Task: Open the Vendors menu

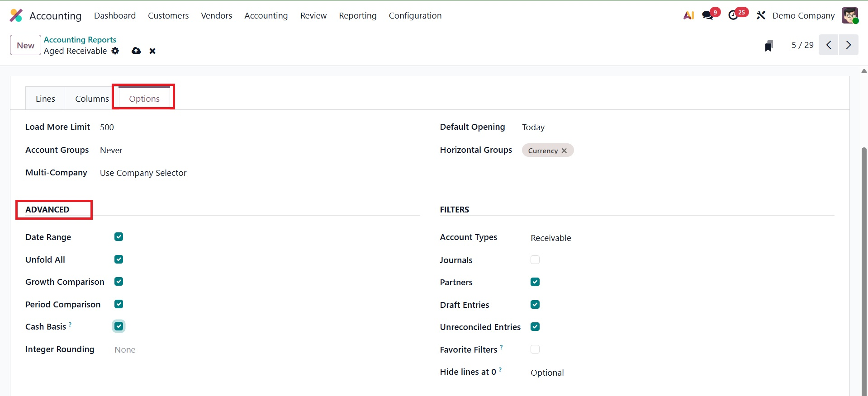Action: (x=217, y=15)
